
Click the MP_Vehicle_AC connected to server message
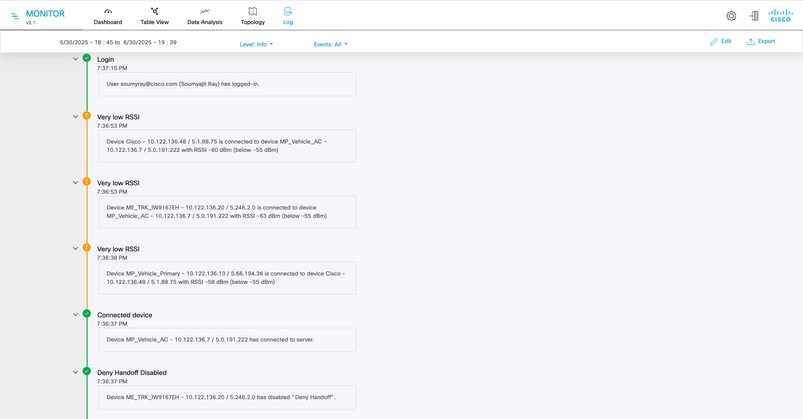(227, 340)
